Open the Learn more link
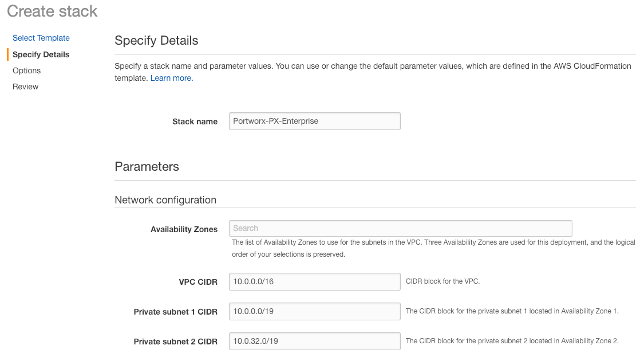 point(172,78)
